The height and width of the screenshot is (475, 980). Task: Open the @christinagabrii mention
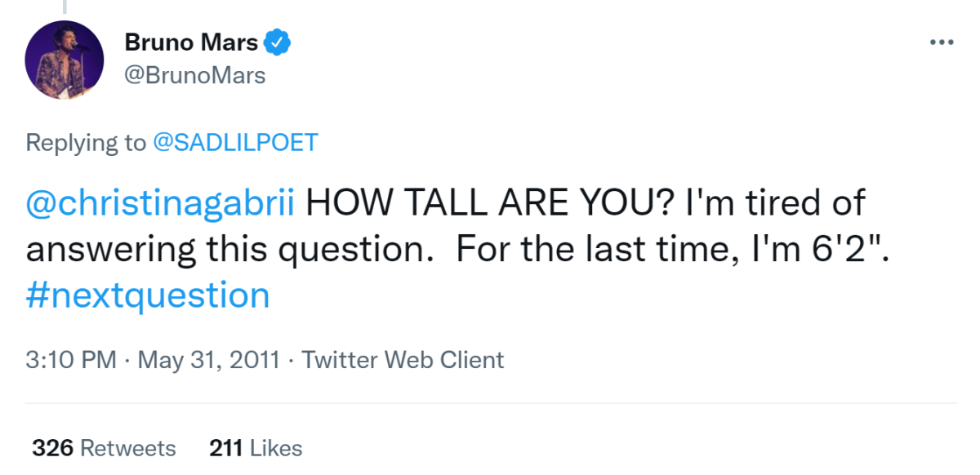pyautogui.click(x=160, y=203)
